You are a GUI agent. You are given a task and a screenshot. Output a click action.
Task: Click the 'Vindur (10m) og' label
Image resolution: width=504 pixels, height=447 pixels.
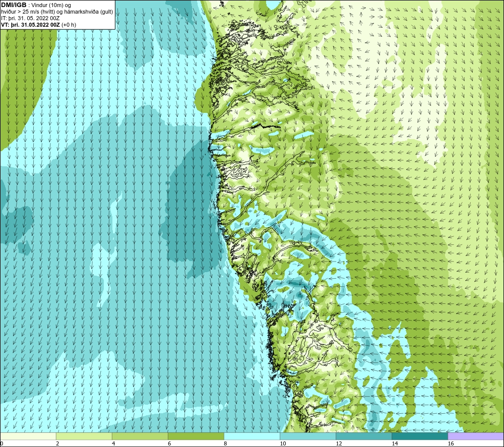[x=51, y=6]
